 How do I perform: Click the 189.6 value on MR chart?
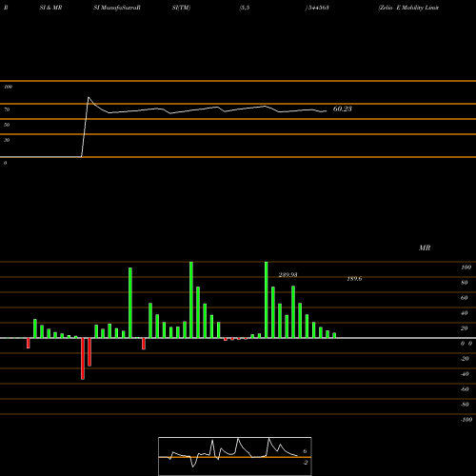(x=354, y=279)
